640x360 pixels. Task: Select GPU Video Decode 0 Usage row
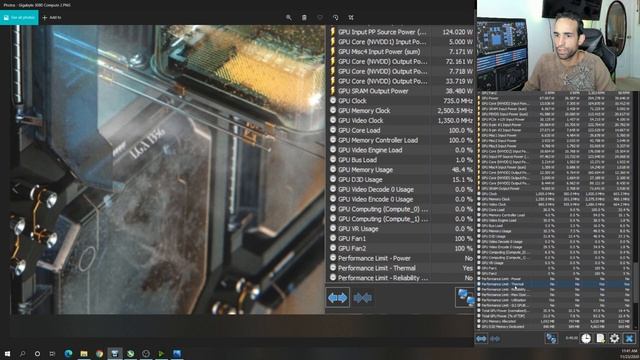pyautogui.click(x=400, y=189)
